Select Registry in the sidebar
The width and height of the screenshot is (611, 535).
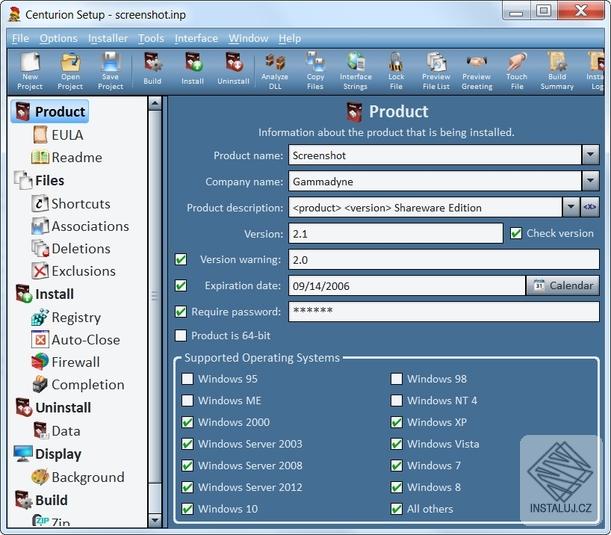[66, 317]
